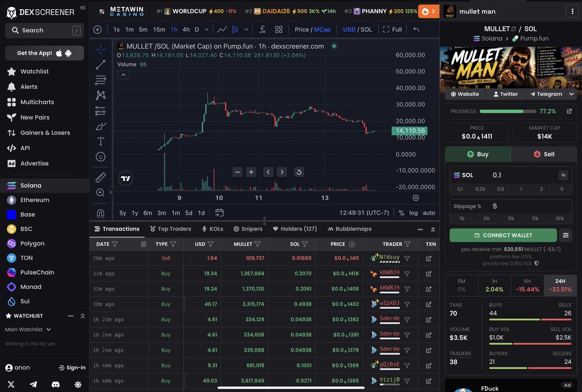Screen dimensions: 582x392
Task: Select the trend line drawing tool
Action: click(x=100, y=64)
